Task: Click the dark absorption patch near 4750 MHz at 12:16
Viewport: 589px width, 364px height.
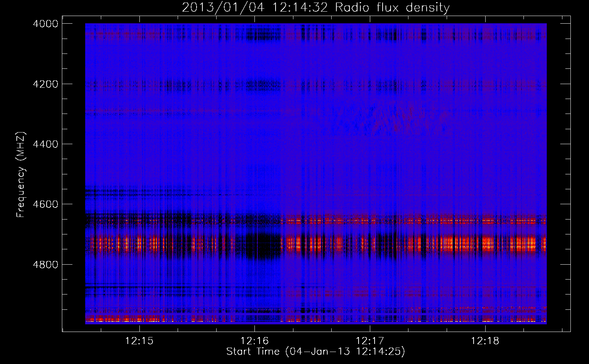Action: [x=263, y=246]
